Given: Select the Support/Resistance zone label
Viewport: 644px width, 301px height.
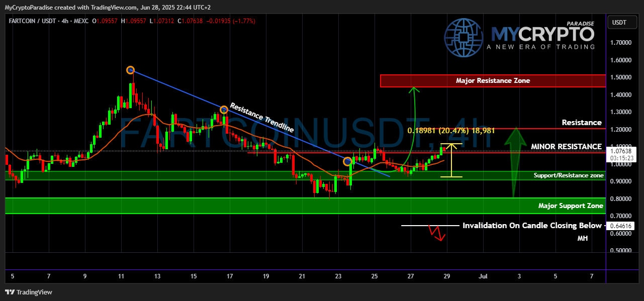Looking at the screenshot, I should 569,175.
